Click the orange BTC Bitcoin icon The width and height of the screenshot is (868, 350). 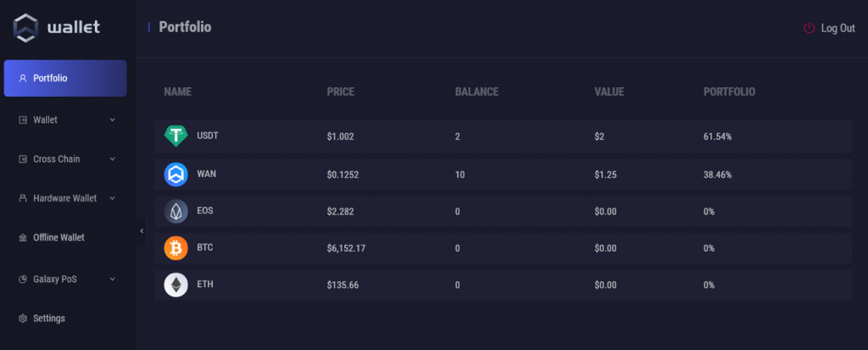point(175,248)
